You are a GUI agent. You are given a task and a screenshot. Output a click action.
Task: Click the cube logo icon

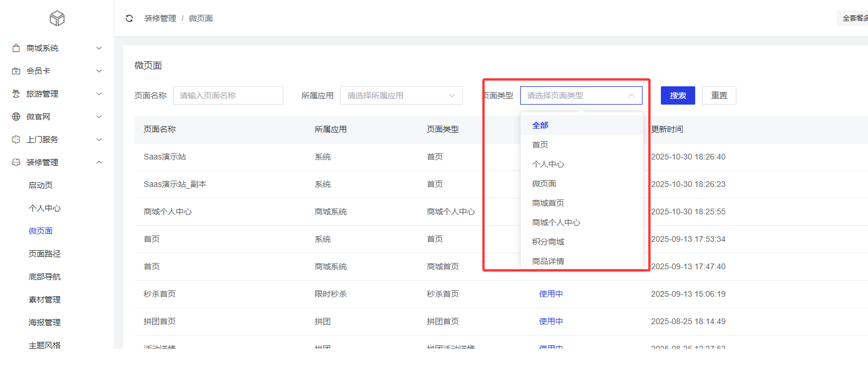coord(57,19)
